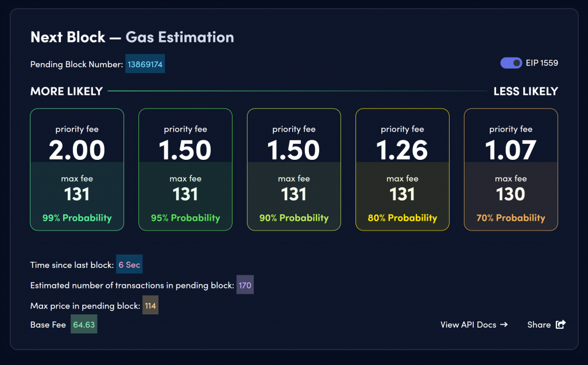Click pending block number 13869174
This screenshot has width=588, height=365.
145,64
